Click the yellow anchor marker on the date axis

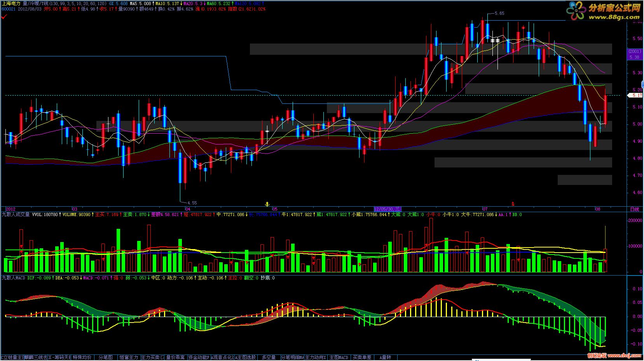[x=267, y=204]
